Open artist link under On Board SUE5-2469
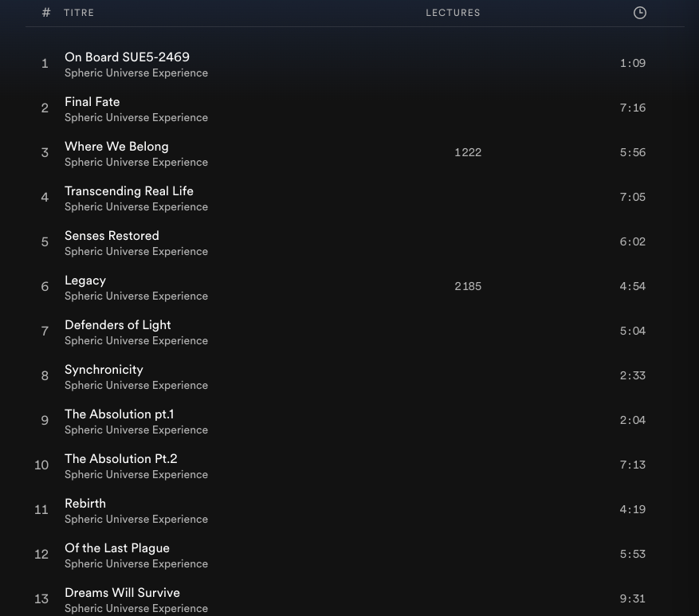 [x=136, y=73]
